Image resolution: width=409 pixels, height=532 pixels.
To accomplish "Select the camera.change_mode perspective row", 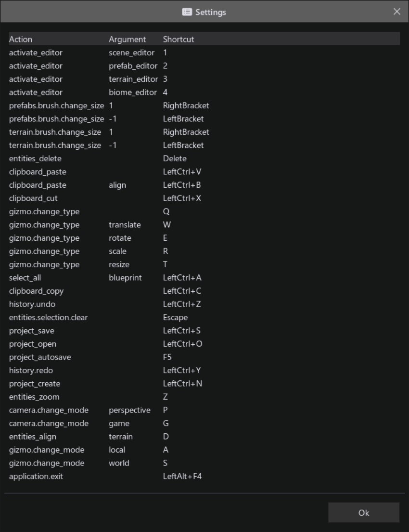I will point(96,410).
